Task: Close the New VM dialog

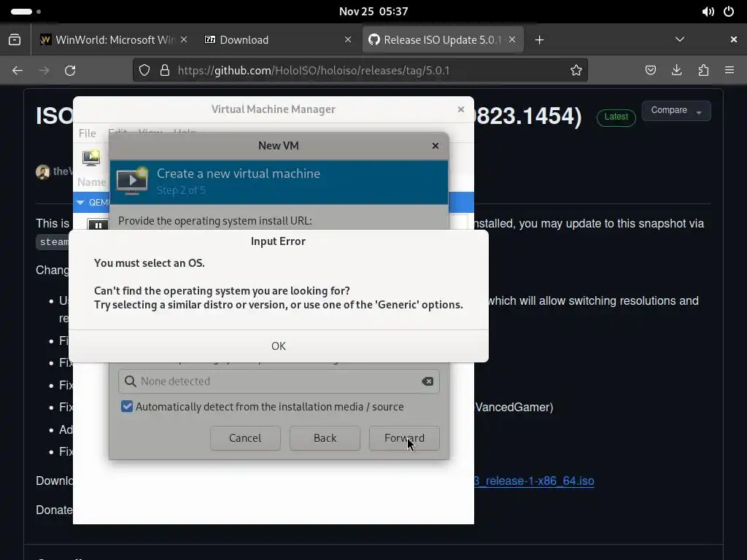Action: [435, 146]
